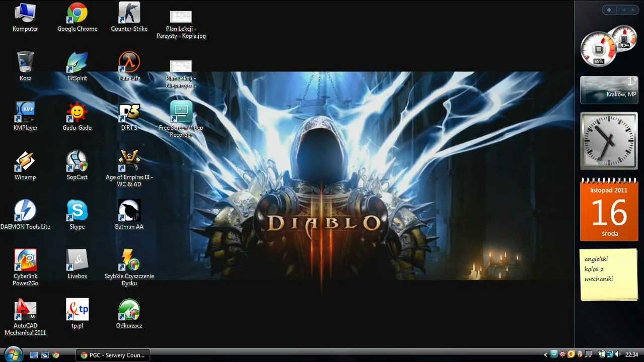Screen dimensions: 644x362
Task: Select the DiRT 3 game shortcut
Action: [x=129, y=116]
